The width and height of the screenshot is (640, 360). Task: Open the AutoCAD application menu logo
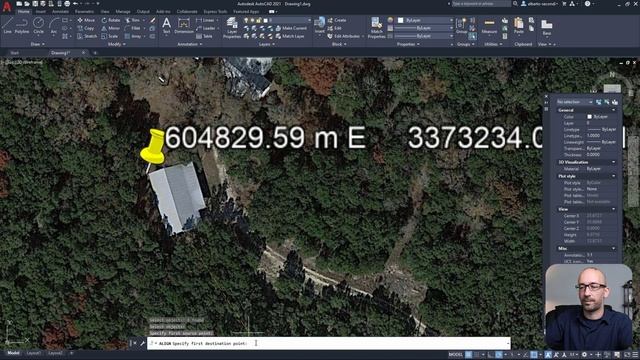[7, 7]
